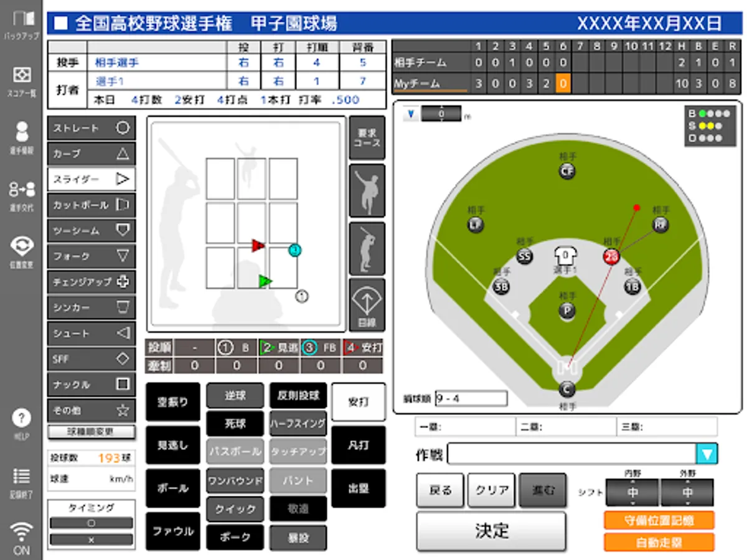Click the 目線 viewpoint diamond icon
The width and height of the screenshot is (747, 560).
(367, 305)
